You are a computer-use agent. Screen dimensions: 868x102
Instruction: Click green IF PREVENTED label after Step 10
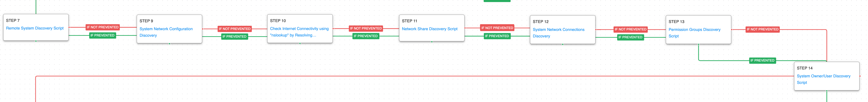[x=366, y=36]
